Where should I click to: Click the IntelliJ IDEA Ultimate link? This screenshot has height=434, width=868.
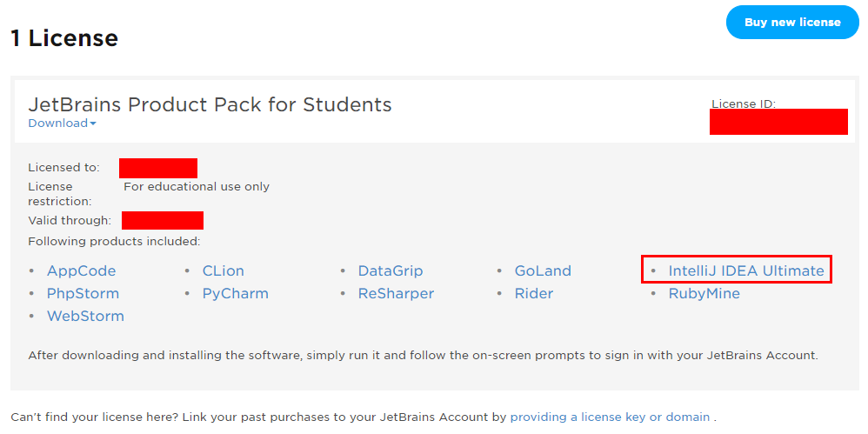(x=745, y=270)
